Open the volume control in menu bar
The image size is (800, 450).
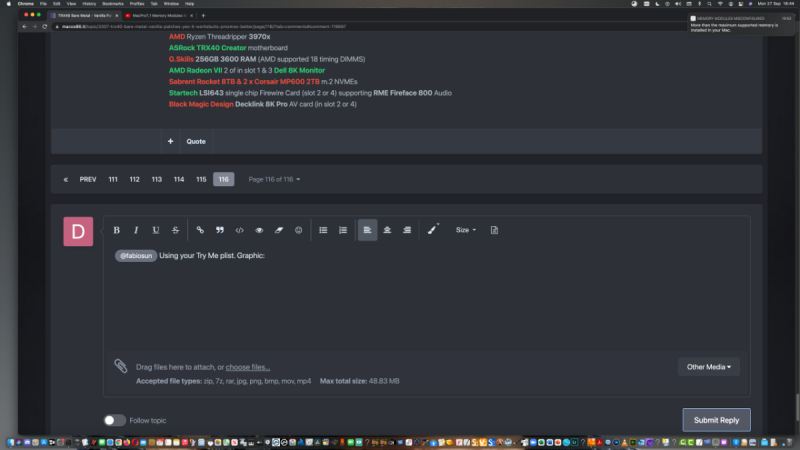(678, 4)
